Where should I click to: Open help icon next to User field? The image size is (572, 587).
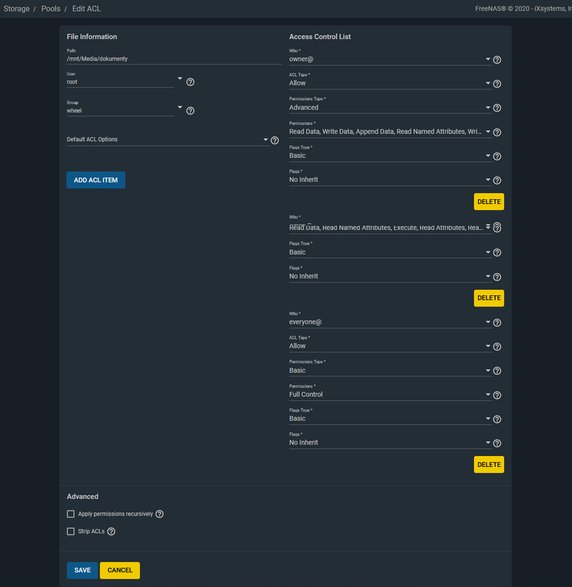pos(190,82)
